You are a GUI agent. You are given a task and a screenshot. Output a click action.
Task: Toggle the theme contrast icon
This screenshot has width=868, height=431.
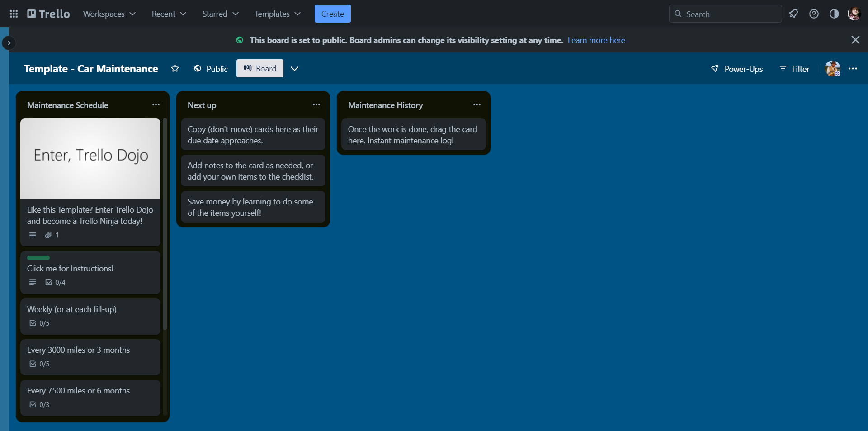pyautogui.click(x=834, y=14)
